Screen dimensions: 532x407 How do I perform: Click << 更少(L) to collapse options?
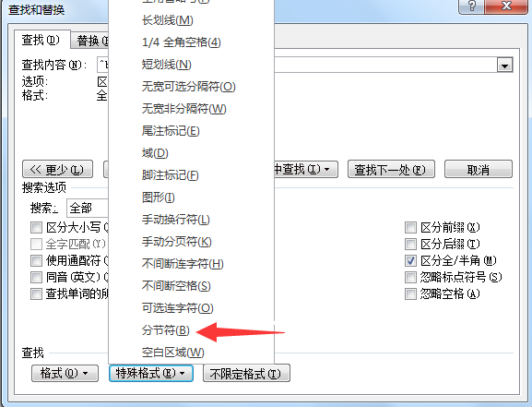coord(57,169)
